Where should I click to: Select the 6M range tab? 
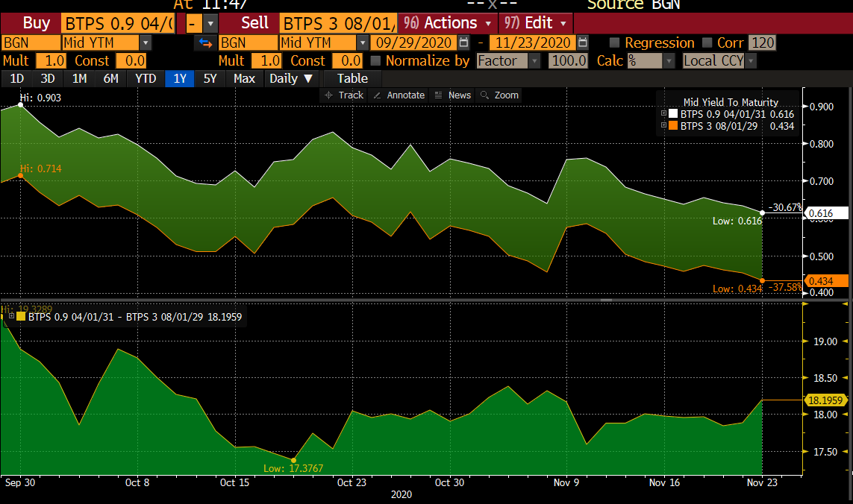coord(111,78)
